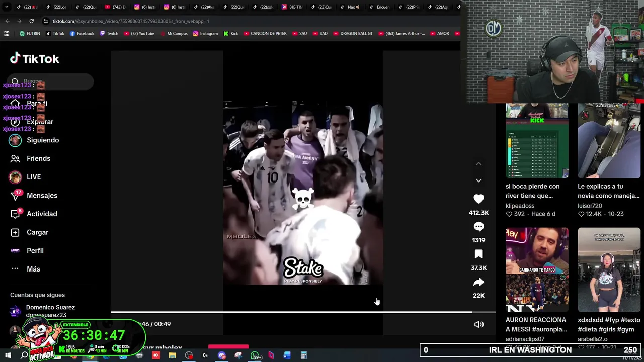Open the DRAGON BALL GT bookmark
Viewport: 644px width, 362px height.
tap(353, 34)
